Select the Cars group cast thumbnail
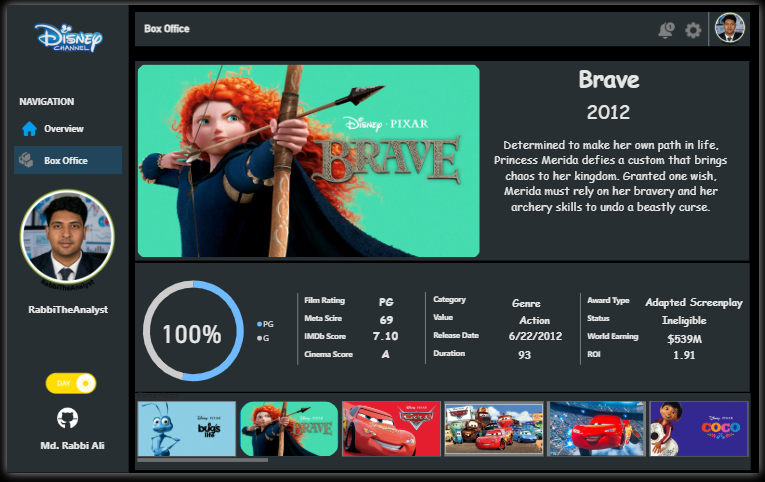The width and height of the screenshot is (765, 482). click(494, 429)
